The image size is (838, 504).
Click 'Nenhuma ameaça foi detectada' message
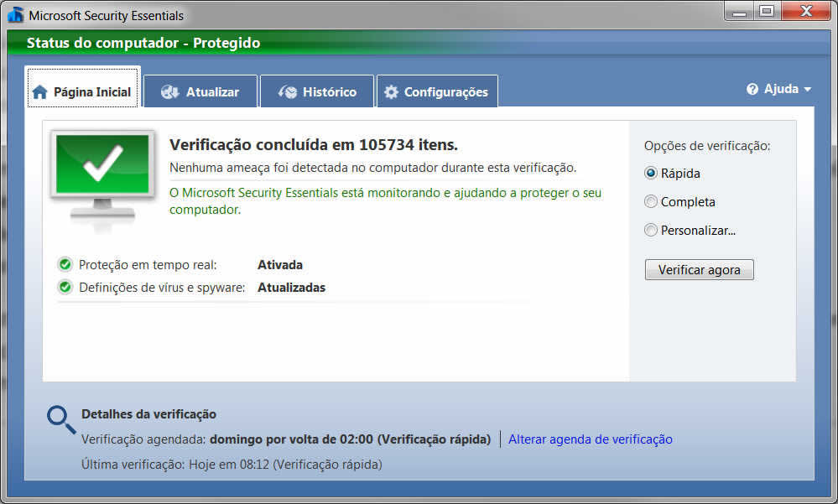point(373,168)
